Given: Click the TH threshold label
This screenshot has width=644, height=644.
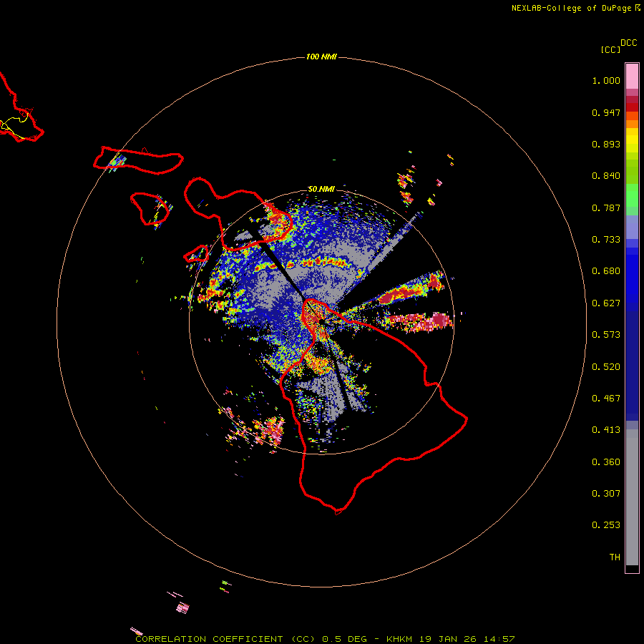Looking at the screenshot, I should pyautogui.click(x=615, y=557).
